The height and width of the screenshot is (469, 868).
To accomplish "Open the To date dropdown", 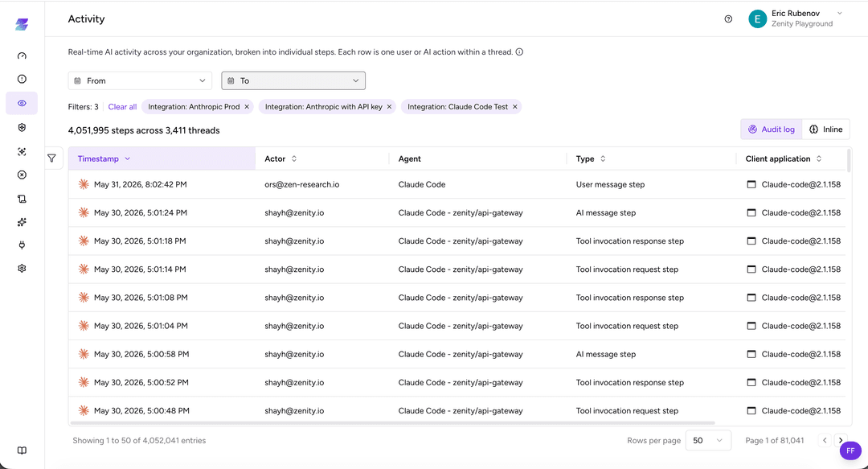I will click(x=293, y=80).
